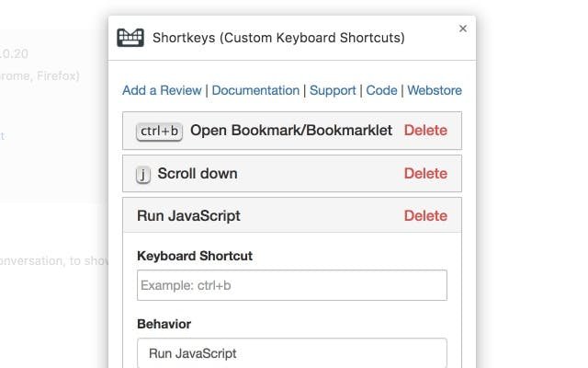Open the Add a Review link

tap(164, 90)
